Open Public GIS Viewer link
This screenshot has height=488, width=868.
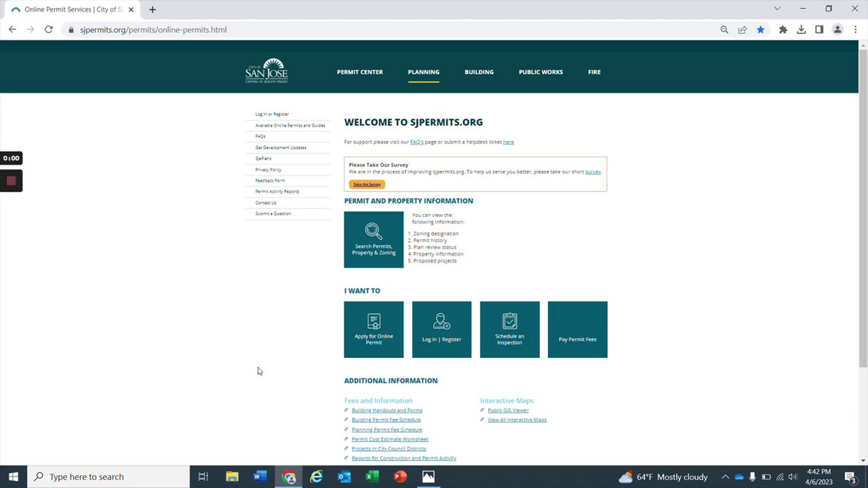(x=508, y=410)
